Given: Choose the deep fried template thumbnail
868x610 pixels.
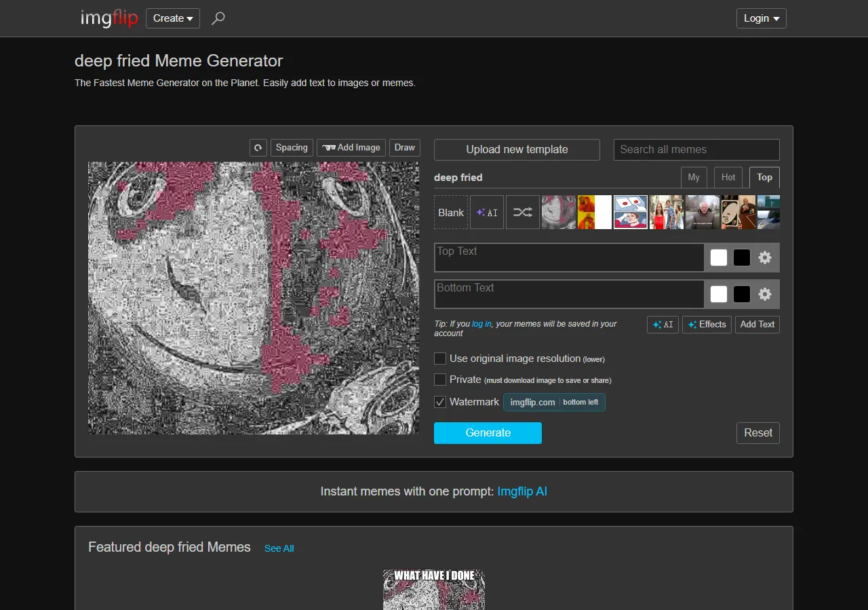Looking at the screenshot, I should (x=559, y=212).
